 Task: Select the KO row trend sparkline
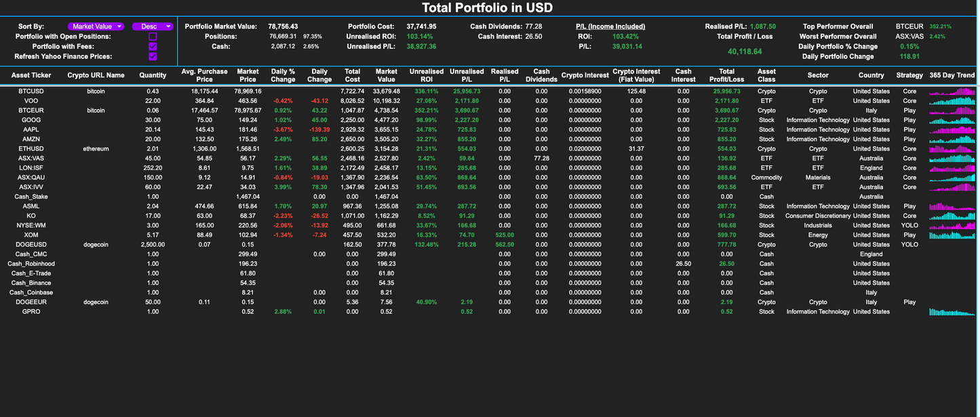[952, 216]
